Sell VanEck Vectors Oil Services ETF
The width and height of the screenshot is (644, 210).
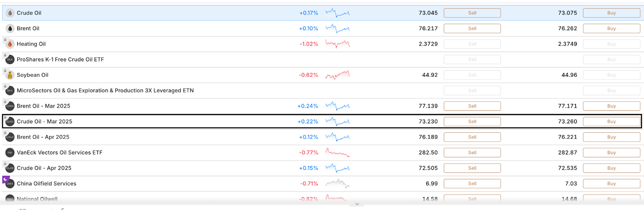coord(472,153)
